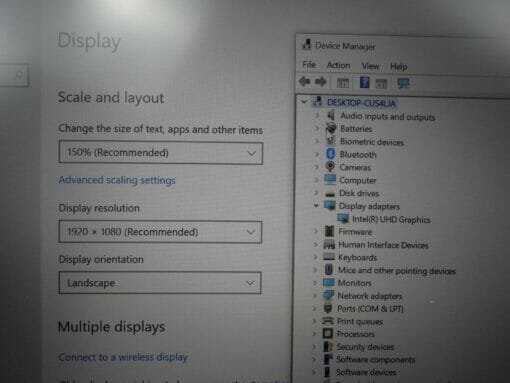The height and width of the screenshot is (383, 510).
Task: Select the Print queues printer icon
Action: pos(328,321)
